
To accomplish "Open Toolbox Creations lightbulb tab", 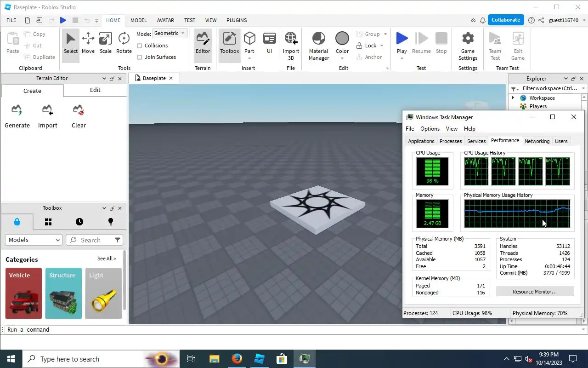I will [x=110, y=222].
